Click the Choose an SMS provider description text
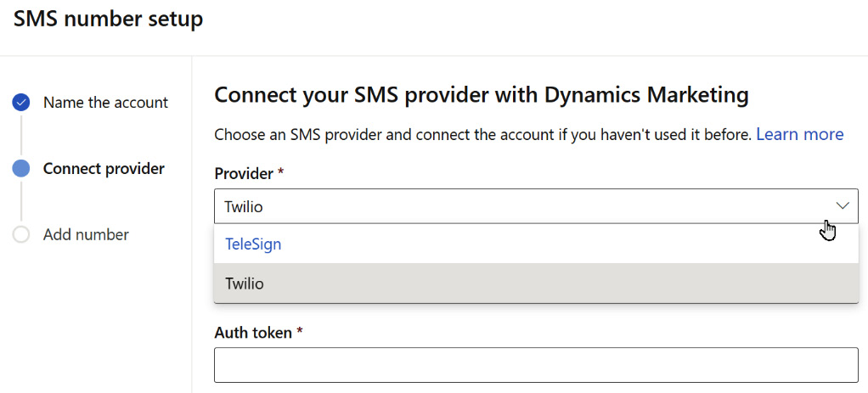This screenshot has width=868, height=393. (x=482, y=134)
